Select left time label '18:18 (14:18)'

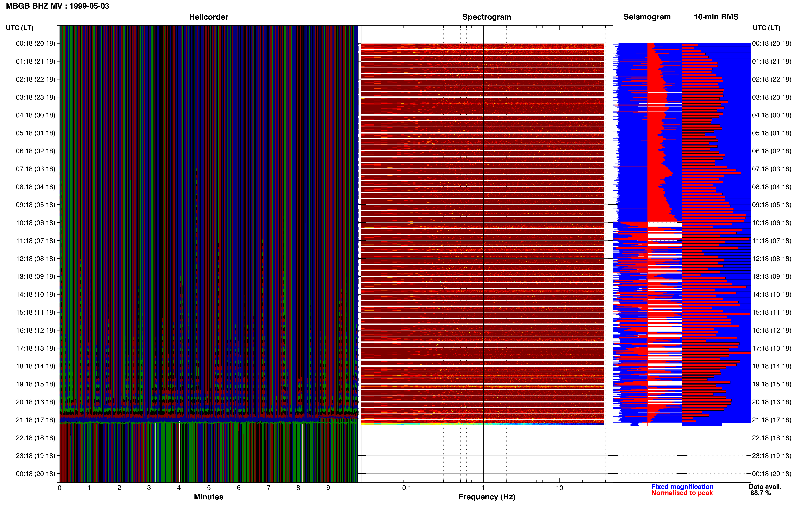[x=36, y=366]
